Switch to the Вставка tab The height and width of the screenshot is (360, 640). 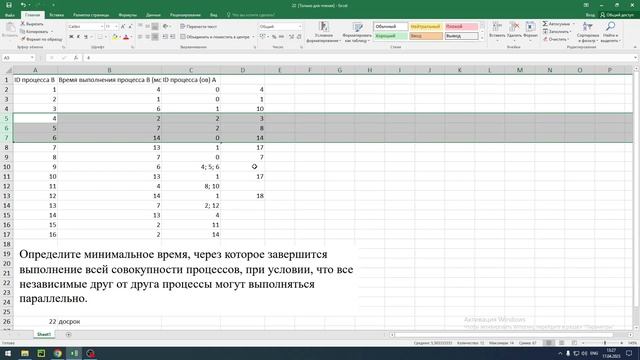56,15
